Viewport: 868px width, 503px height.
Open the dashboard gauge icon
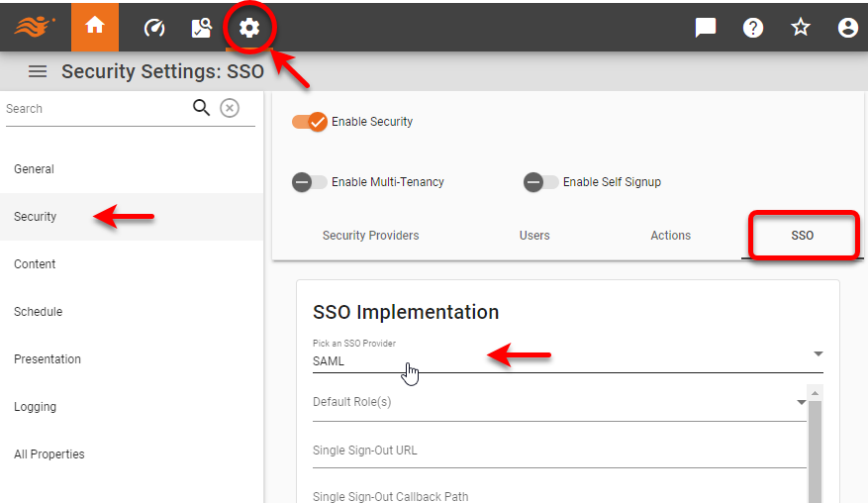point(154,28)
